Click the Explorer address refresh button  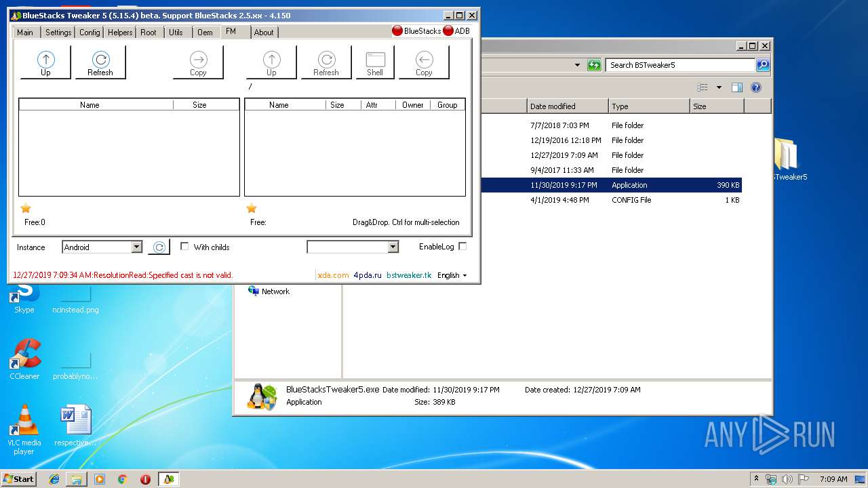click(594, 65)
